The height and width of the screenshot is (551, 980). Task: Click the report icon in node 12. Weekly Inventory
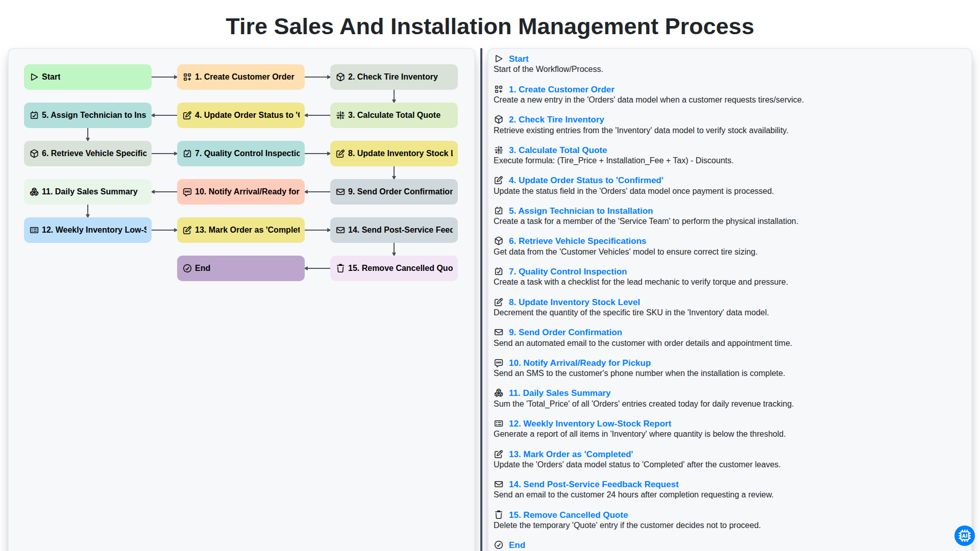[34, 230]
